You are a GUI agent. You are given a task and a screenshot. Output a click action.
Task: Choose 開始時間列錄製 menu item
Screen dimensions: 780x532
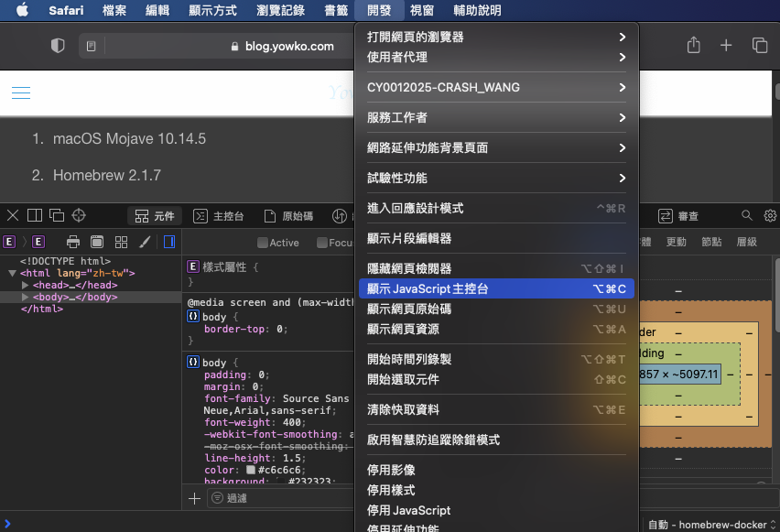tap(496, 359)
